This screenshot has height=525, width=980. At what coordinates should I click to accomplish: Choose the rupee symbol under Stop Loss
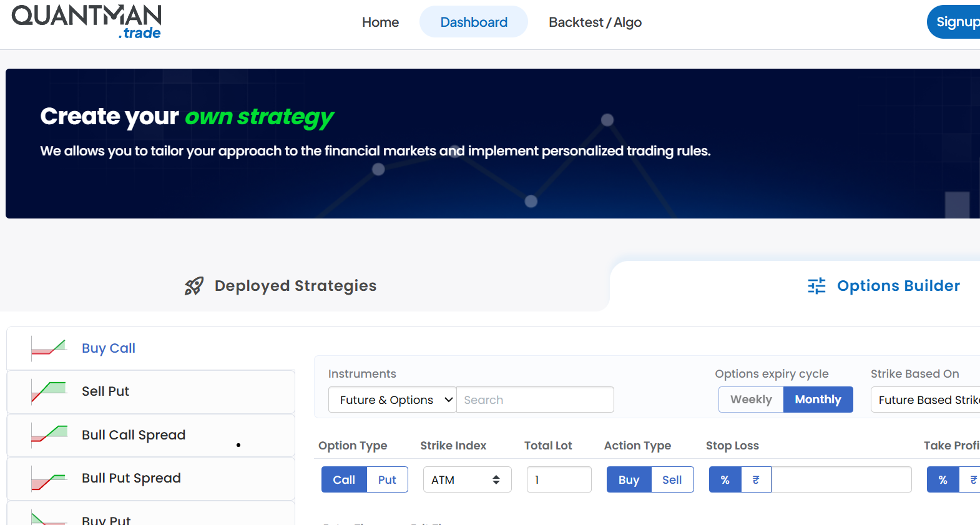click(756, 479)
